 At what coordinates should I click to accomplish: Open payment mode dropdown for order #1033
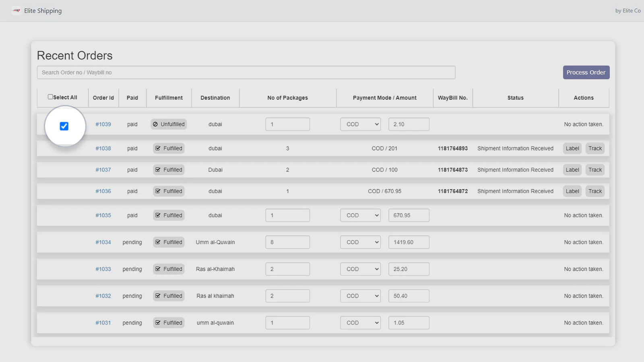pyautogui.click(x=360, y=269)
